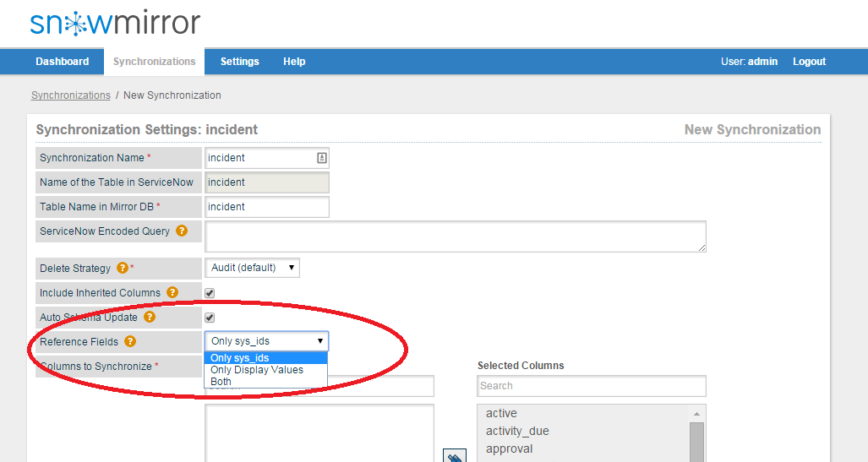
Task: Choose 'Both' reference fields option
Action: coord(266,381)
